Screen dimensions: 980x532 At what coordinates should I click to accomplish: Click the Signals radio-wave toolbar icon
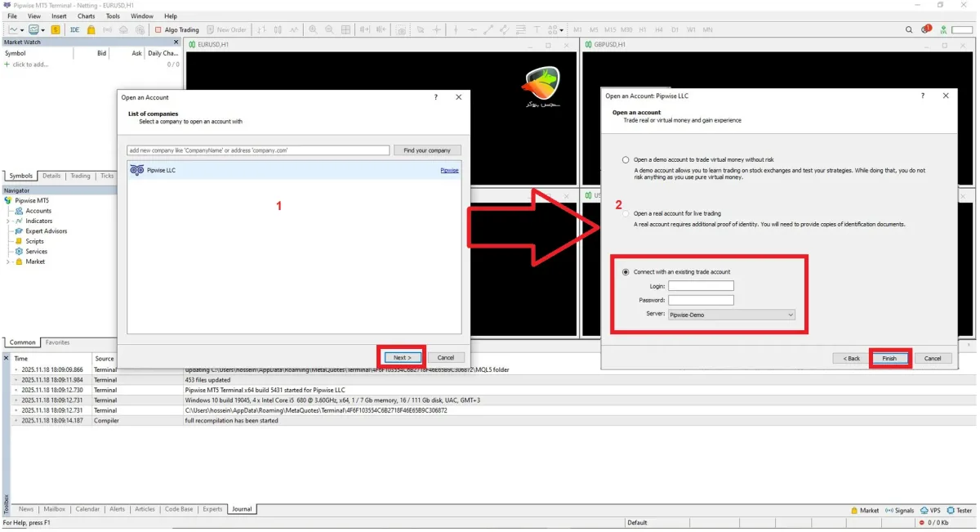point(107,29)
